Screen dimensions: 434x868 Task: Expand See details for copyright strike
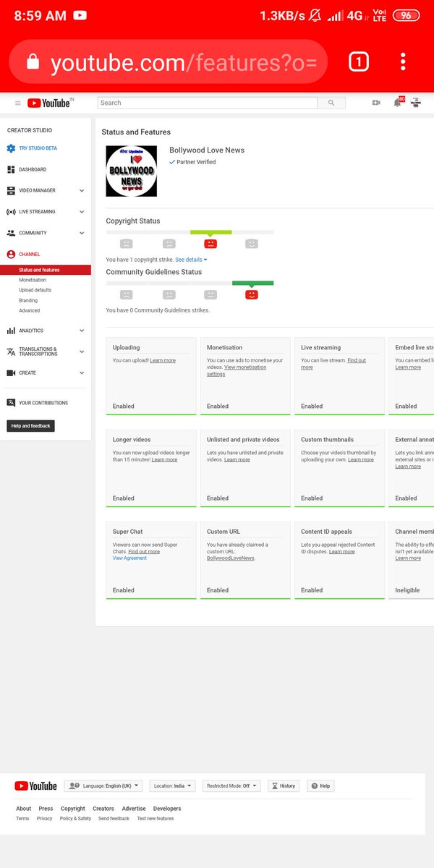[x=191, y=260]
